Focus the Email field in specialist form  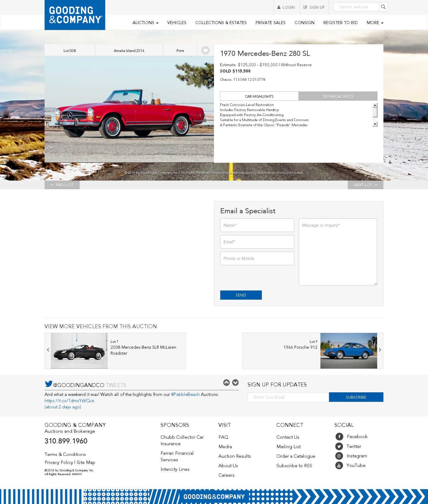pos(257,242)
